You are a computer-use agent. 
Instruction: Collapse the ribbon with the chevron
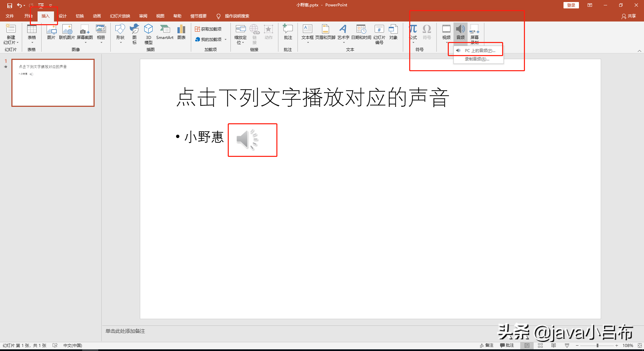tap(640, 51)
